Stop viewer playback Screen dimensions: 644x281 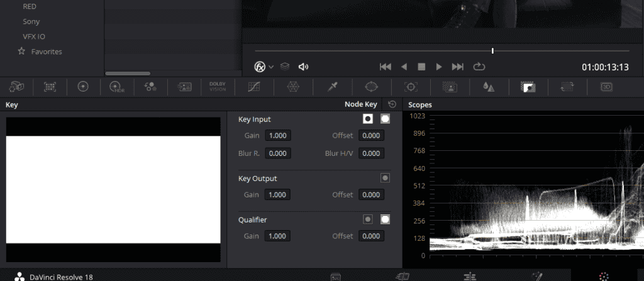[421, 67]
